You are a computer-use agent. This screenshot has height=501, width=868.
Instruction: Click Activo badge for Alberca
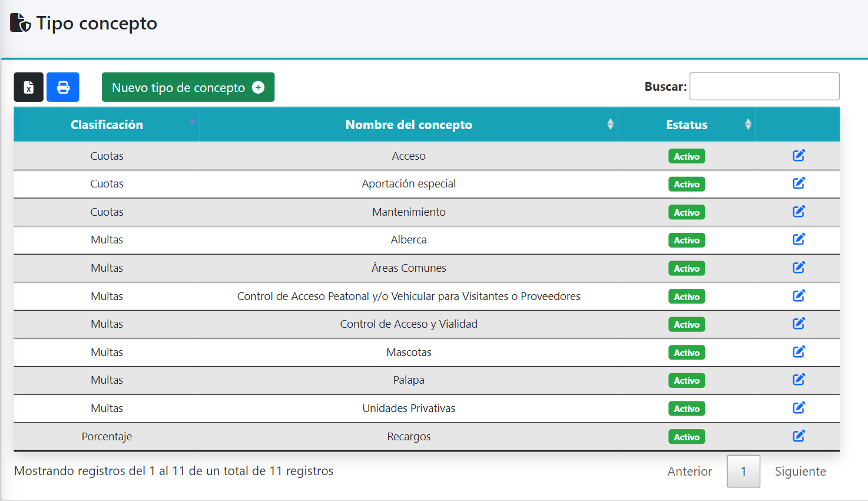(x=687, y=240)
